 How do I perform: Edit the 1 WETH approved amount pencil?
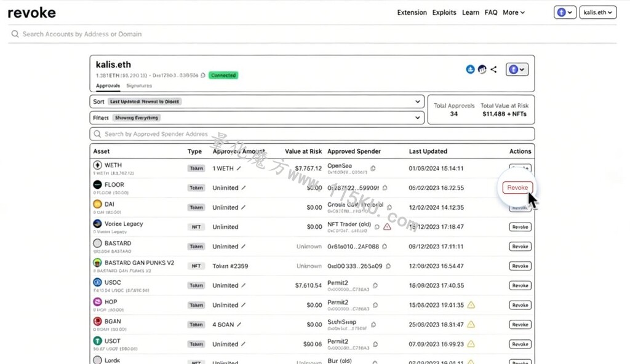click(x=239, y=168)
